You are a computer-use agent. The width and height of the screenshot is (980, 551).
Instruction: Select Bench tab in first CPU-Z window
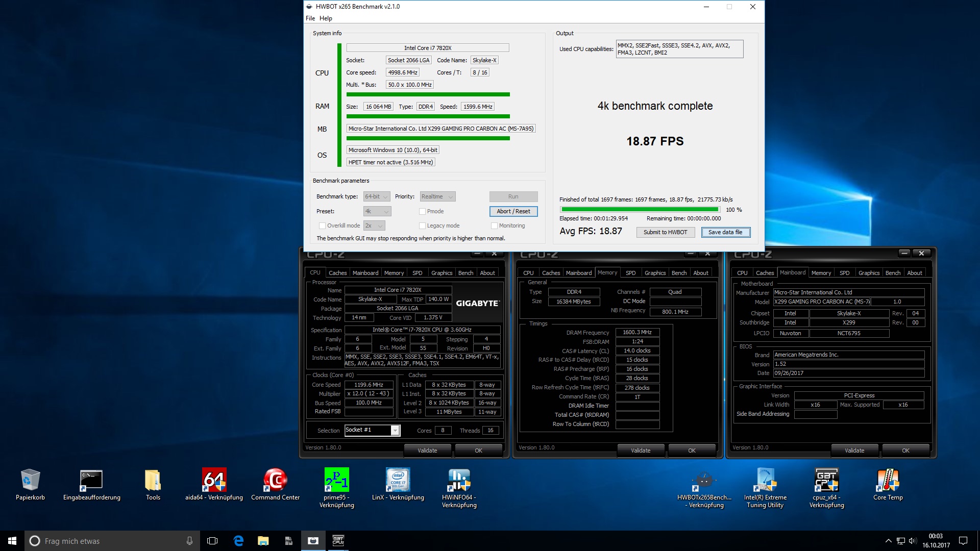465,273
